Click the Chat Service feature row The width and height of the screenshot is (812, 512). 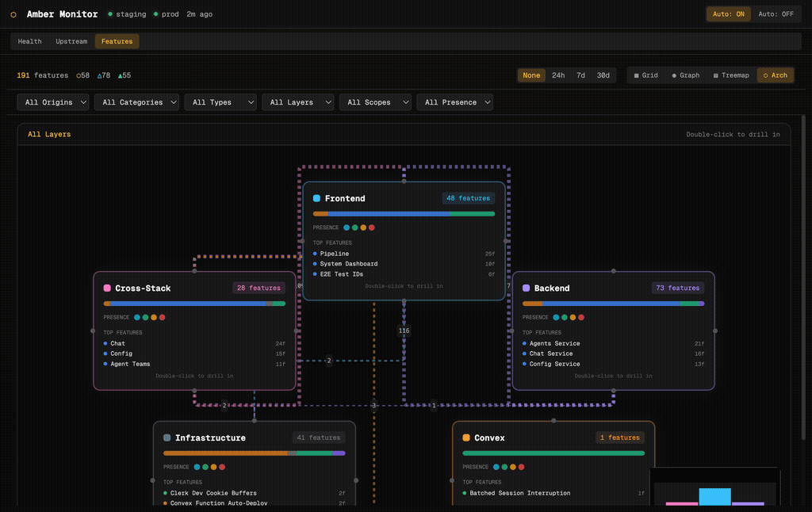point(613,353)
